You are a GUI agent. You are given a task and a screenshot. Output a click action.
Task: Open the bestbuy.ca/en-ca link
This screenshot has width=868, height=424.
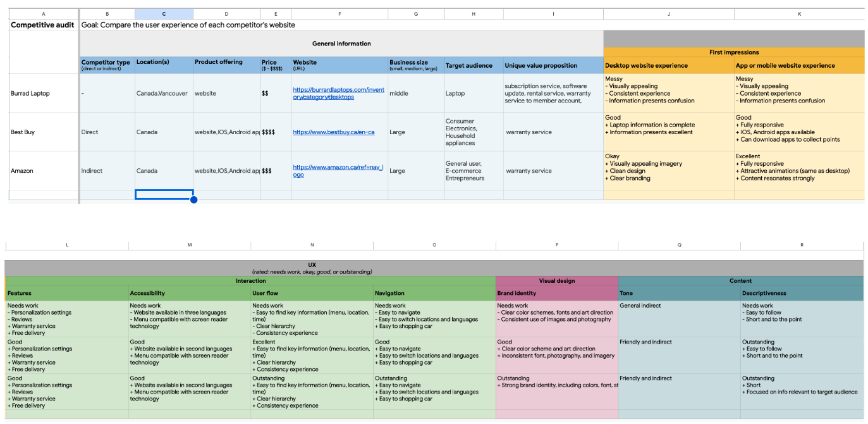(334, 132)
